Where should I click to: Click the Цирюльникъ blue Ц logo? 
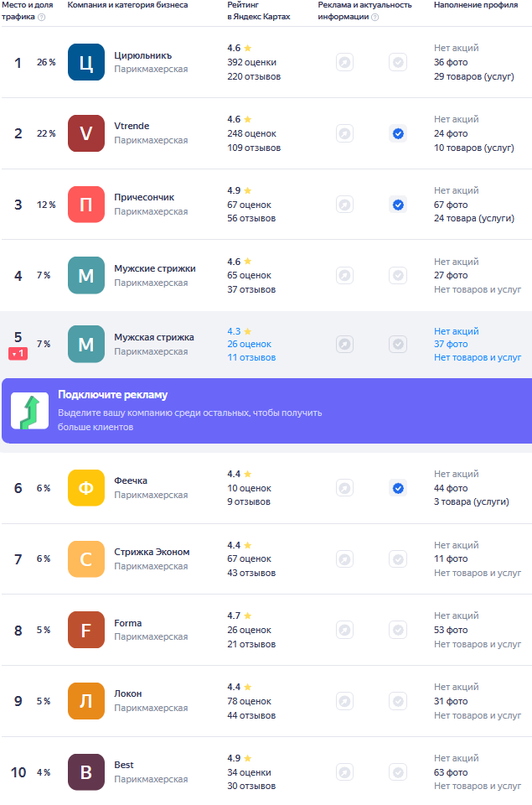pos(86,62)
